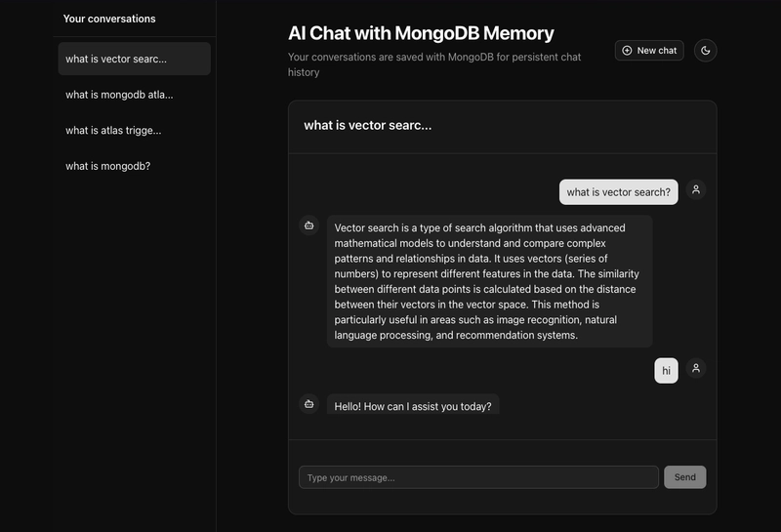Click the user avatar beside 'what is vector search?'

click(x=696, y=189)
